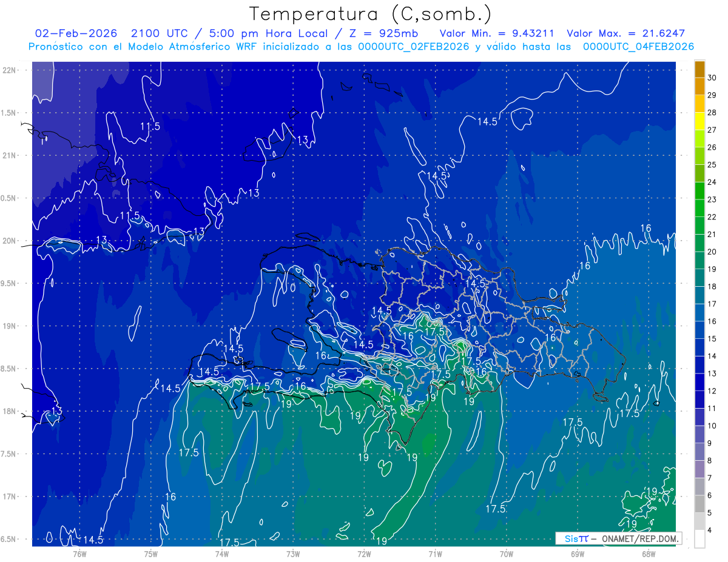Click the color scale label "12"
Screen dimensions: 728x562
[712, 390]
